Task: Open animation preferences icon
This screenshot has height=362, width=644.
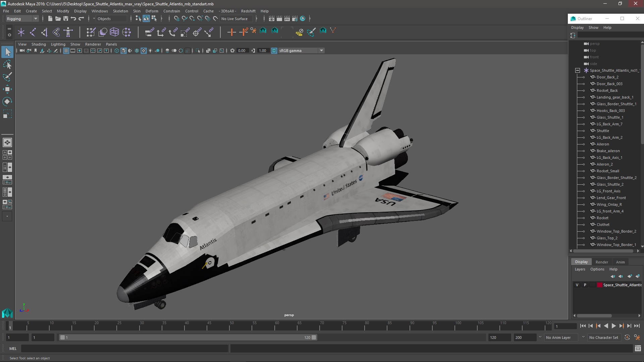Action: tap(637, 338)
